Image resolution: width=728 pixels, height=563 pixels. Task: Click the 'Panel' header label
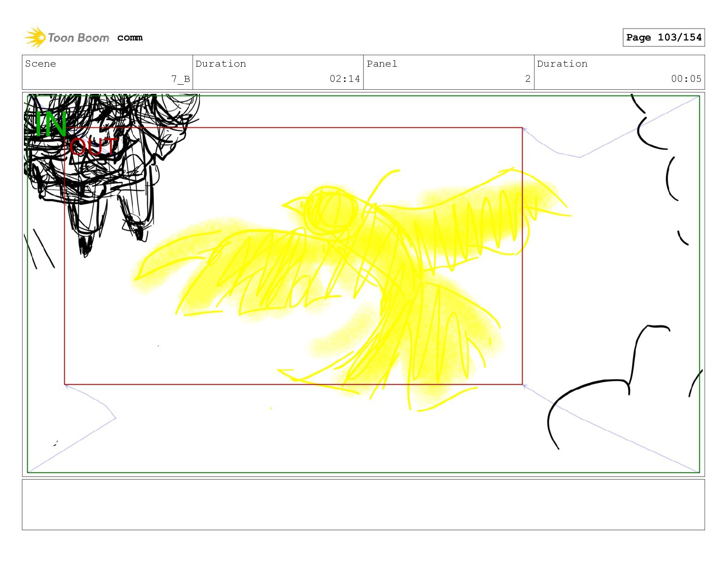(x=382, y=63)
